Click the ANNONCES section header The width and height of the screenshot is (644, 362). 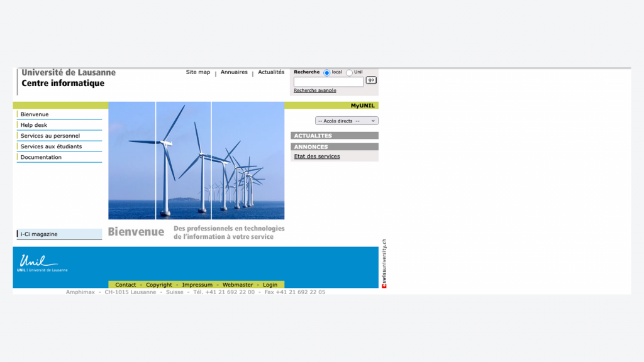(x=335, y=146)
